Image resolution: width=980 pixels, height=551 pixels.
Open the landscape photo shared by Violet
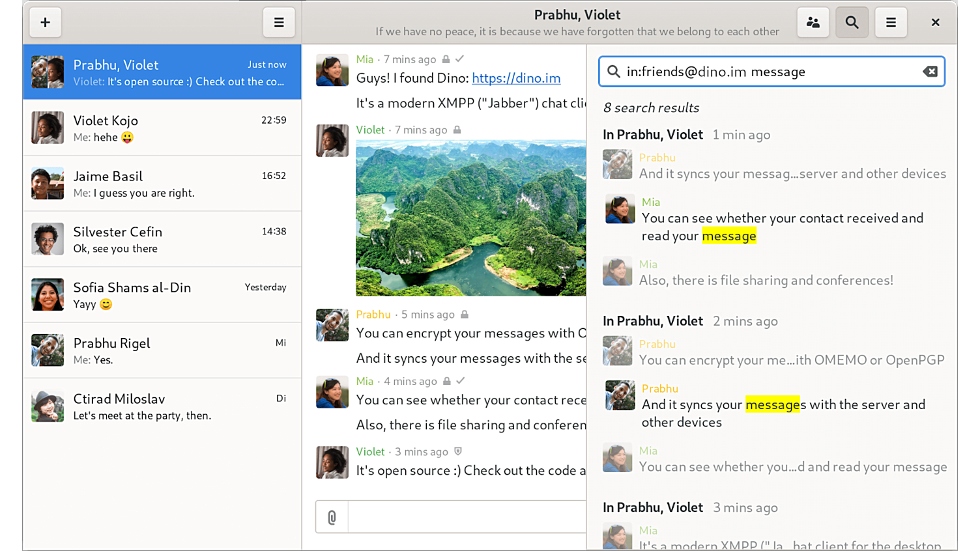(x=470, y=218)
